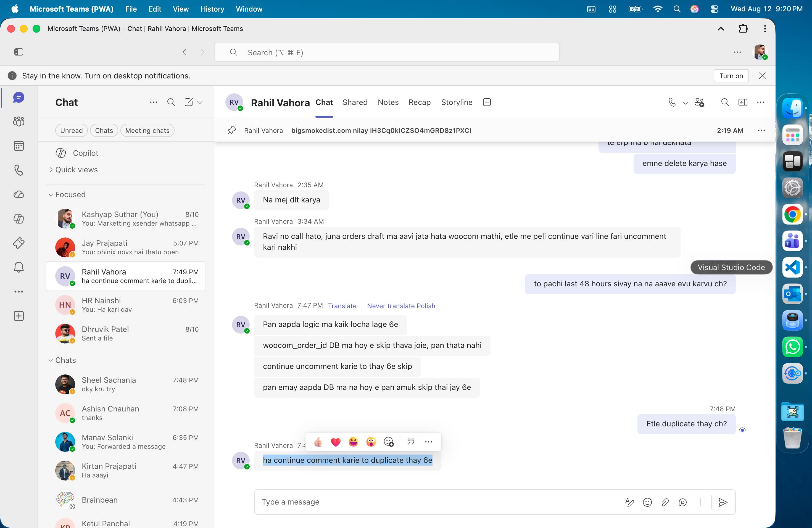Open the pop-out chat icon in header
The width and height of the screenshot is (812, 528).
pos(743,102)
